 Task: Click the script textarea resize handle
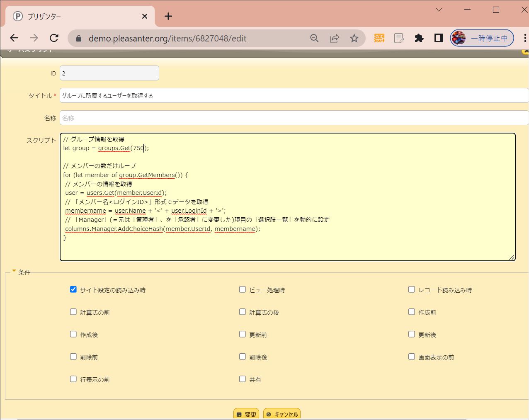point(512,257)
